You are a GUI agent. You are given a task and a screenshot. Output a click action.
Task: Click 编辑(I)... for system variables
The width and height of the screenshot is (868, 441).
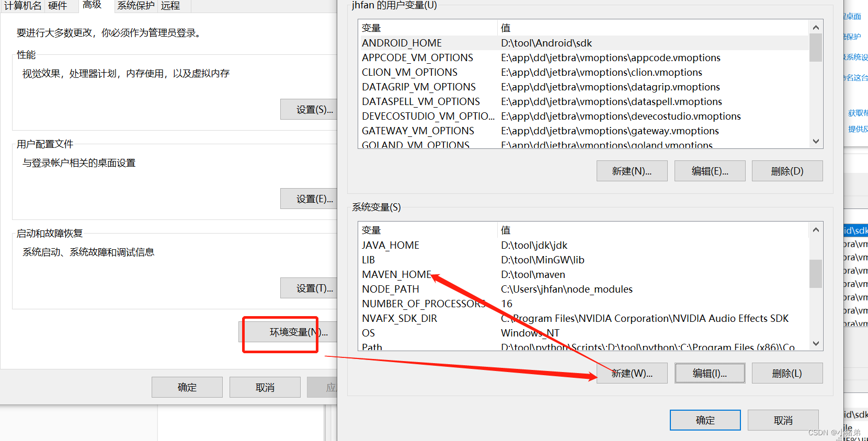coord(710,373)
